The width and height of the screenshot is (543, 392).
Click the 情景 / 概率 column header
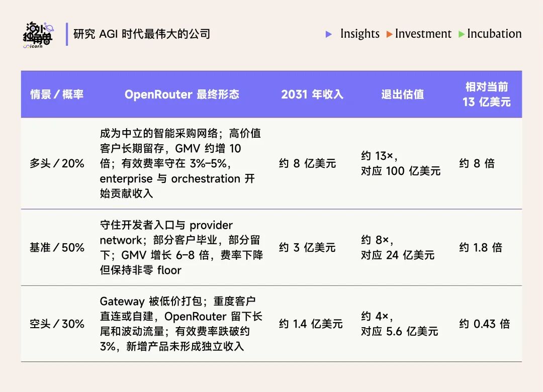click(57, 94)
